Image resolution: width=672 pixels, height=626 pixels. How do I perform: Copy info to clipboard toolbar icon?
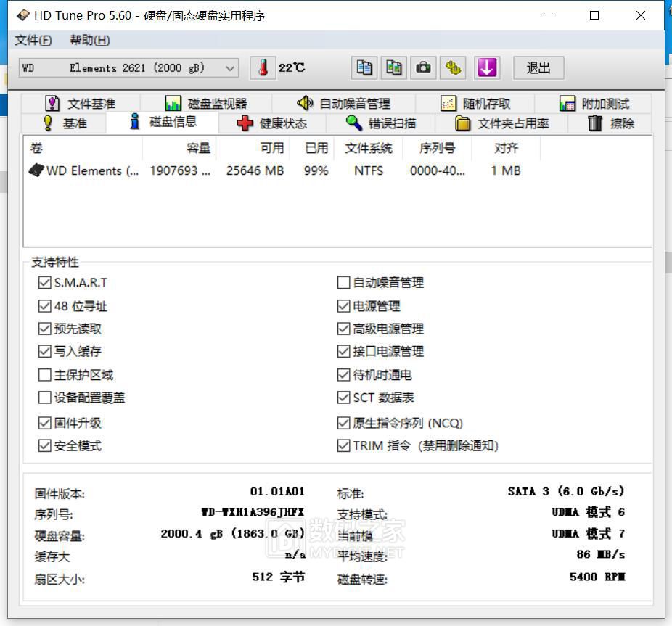[364, 67]
